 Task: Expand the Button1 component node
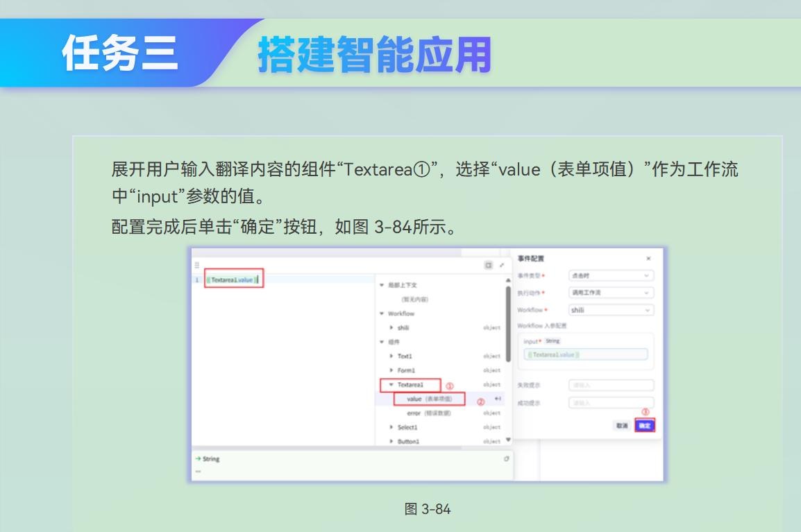coord(391,441)
